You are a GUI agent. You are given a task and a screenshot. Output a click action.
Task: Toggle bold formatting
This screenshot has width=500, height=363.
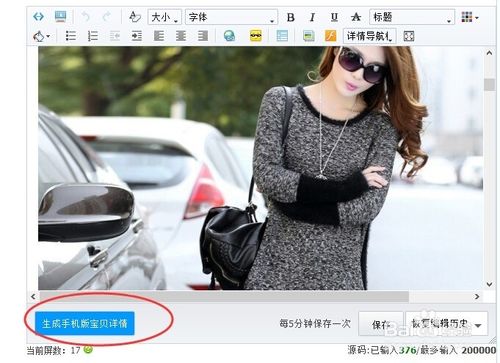coord(291,17)
